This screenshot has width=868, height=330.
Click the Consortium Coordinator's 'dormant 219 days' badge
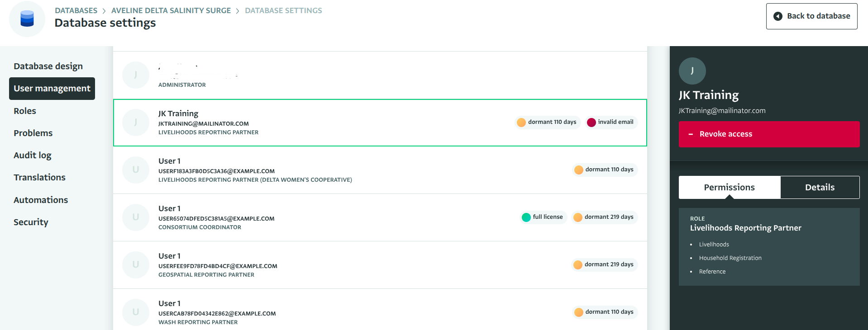(x=604, y=217)
